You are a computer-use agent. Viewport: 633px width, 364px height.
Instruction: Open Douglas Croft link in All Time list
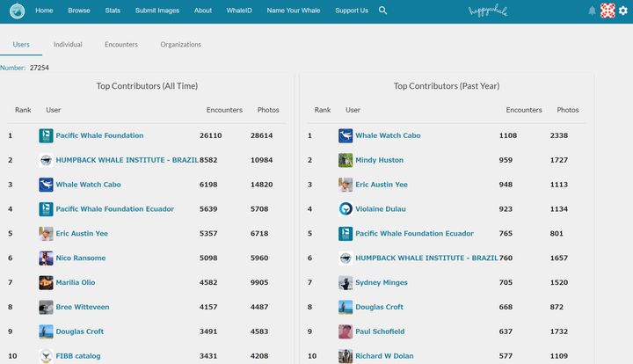80,331
